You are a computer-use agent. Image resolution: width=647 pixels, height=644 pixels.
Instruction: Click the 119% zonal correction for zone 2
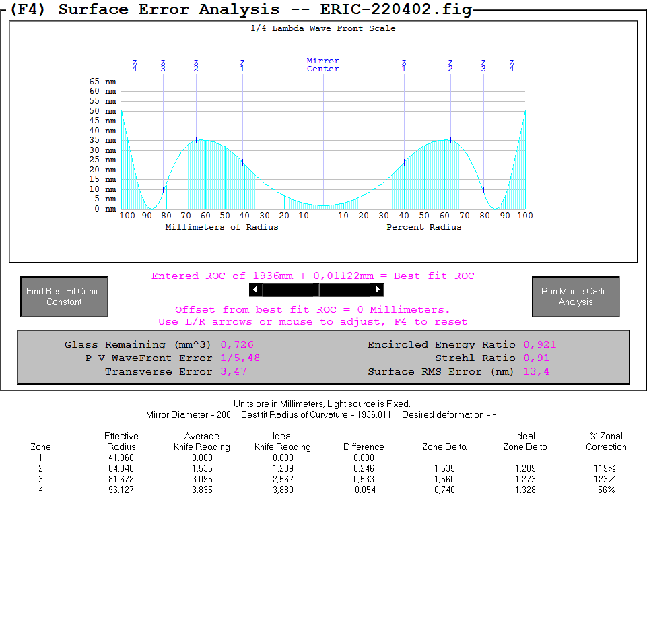pyautogui.click(x=606, y=468)
